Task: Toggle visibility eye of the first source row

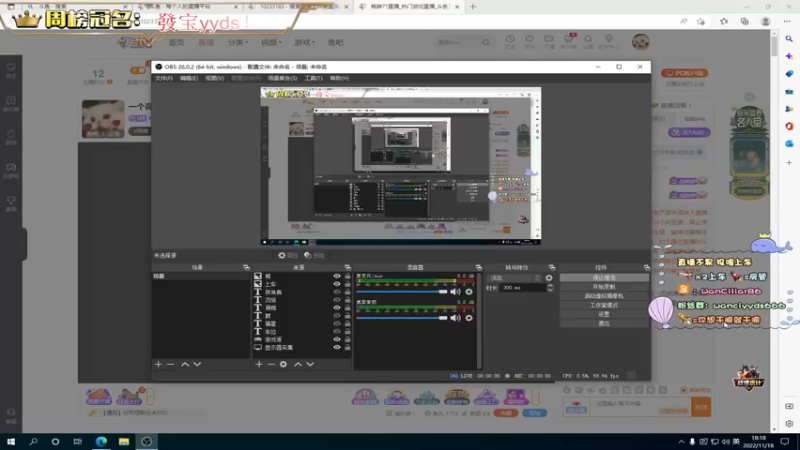Action: 337,276
